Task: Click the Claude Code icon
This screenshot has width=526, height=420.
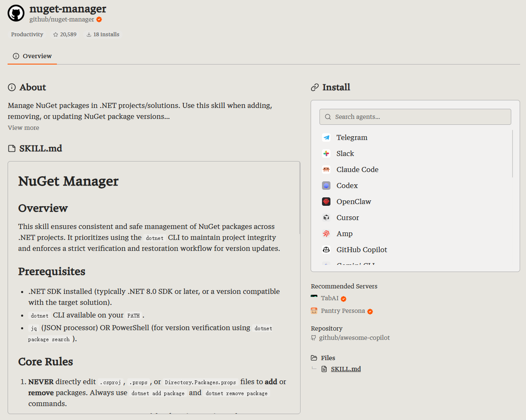Action: coord(326,170)
